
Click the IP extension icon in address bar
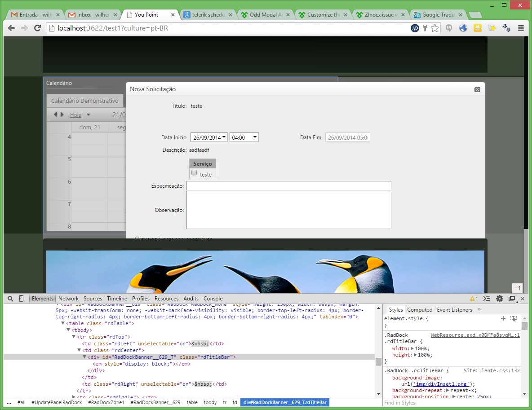click(x=415, y=28)
